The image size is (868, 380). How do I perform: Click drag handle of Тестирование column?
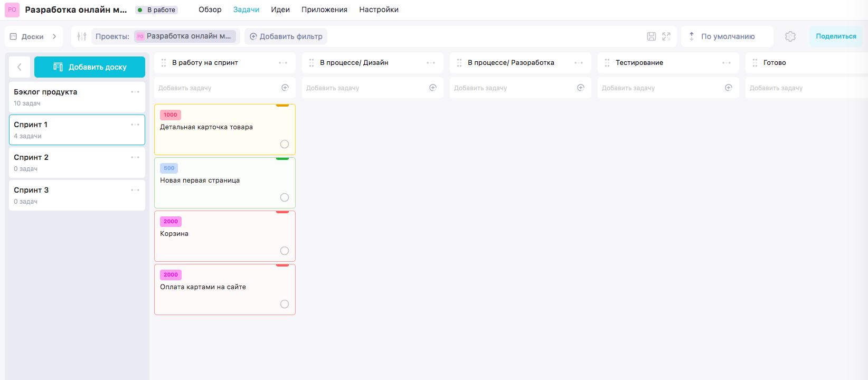607,63
